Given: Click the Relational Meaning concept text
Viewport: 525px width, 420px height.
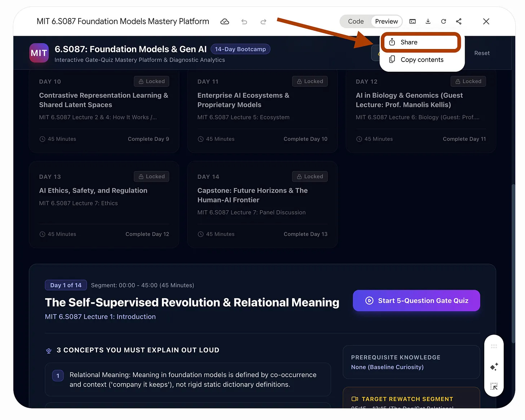Looking at the screenshot, I should pyautogui.click(x=193, y=380).
